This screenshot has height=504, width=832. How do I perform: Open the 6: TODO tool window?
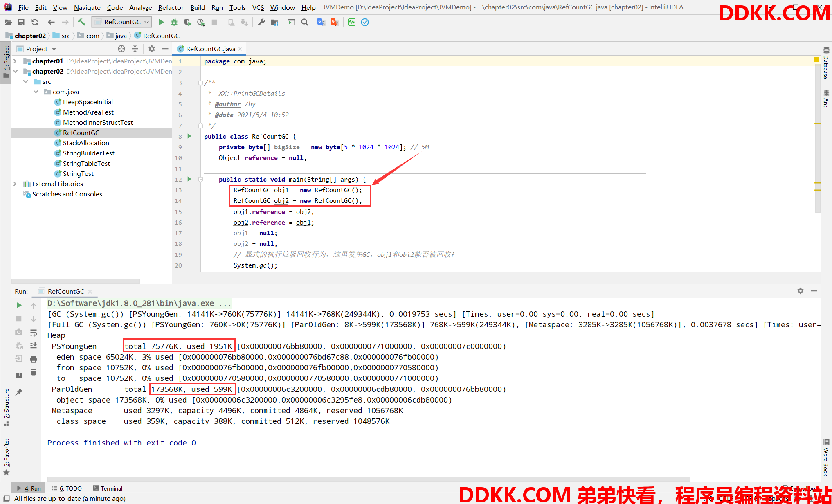click(x=67, y=488)
